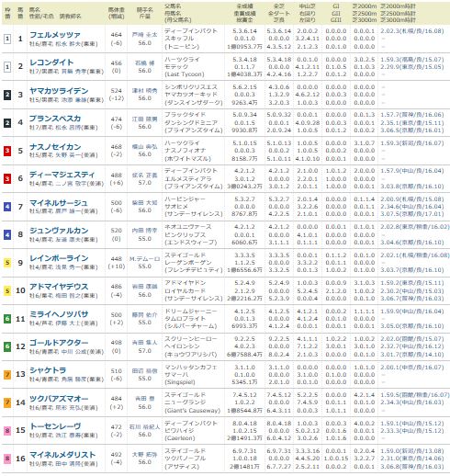Open ツクバアズマオー horse details
The width and height of the screenshot is (450, 476).
[x=59, y=399]
